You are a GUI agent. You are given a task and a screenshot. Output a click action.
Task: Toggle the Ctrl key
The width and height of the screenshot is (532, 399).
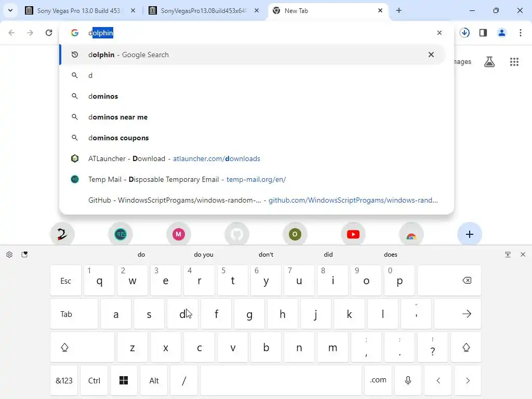coord(94,380)
